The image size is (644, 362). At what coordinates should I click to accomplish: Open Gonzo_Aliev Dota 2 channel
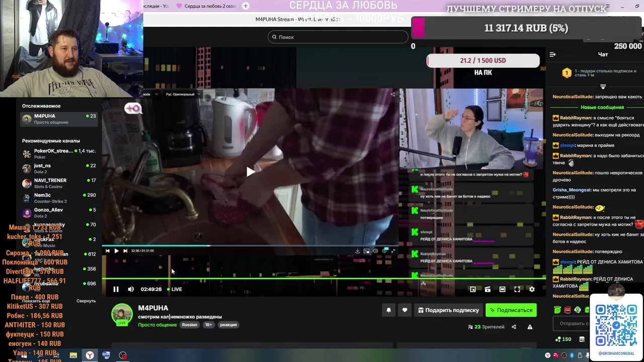coord(59,213)
